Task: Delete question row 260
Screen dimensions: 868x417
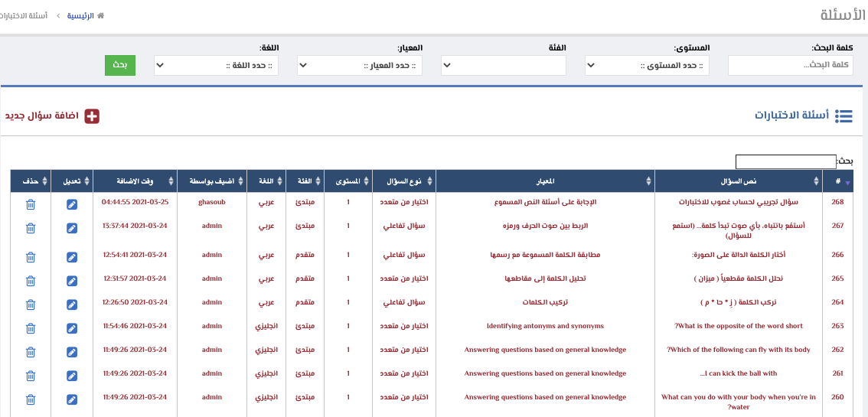Action: 31,400
